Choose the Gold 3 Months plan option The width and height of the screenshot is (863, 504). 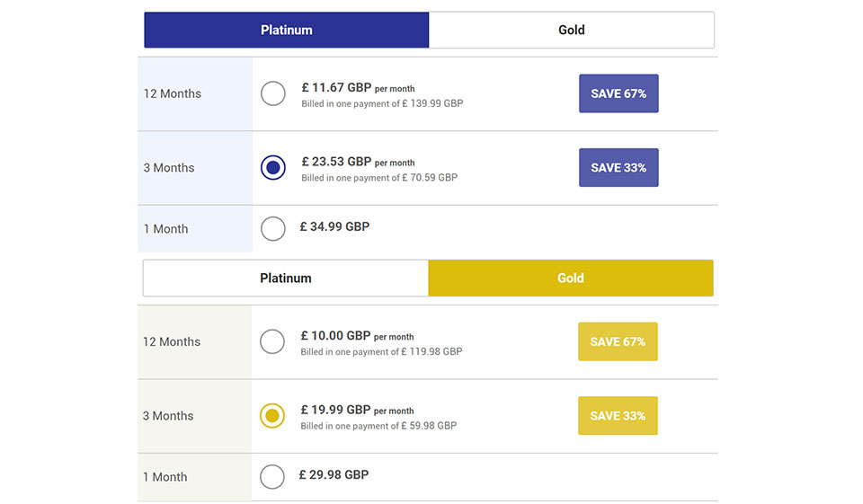coord(272,416)
